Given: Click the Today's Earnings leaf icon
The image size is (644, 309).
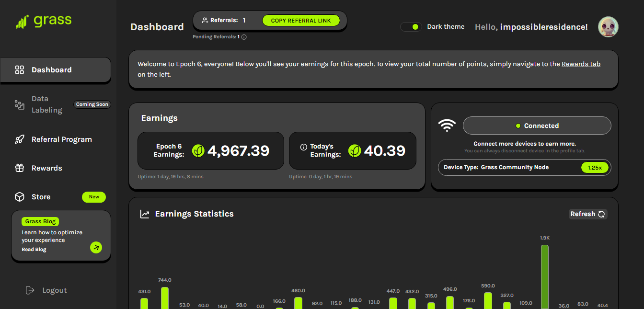Looking at the screenshot, I should 355,151.
